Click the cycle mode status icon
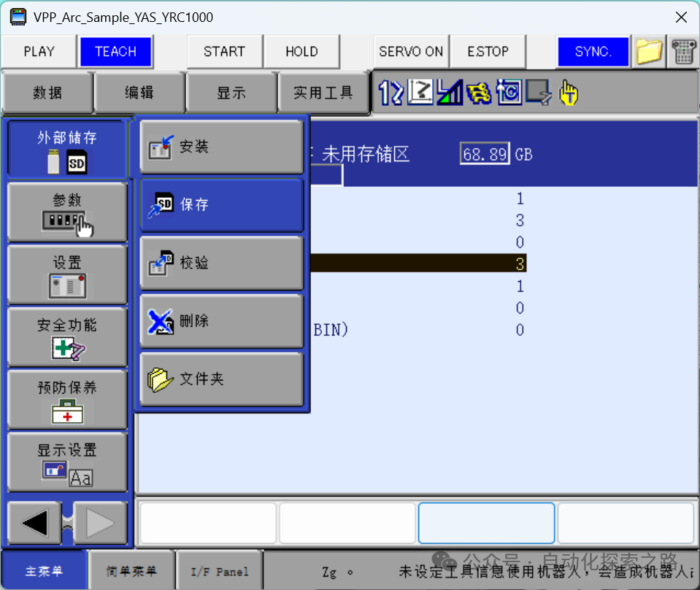The width and height of the screenshot is (700, 590). click(509, 92)
